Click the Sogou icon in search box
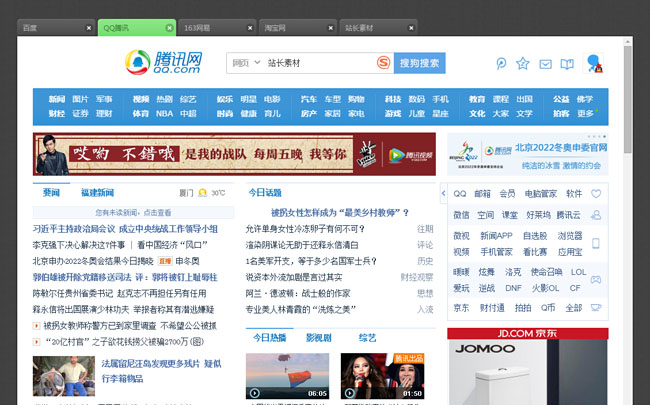650x405 pixels. click(383, 63)
